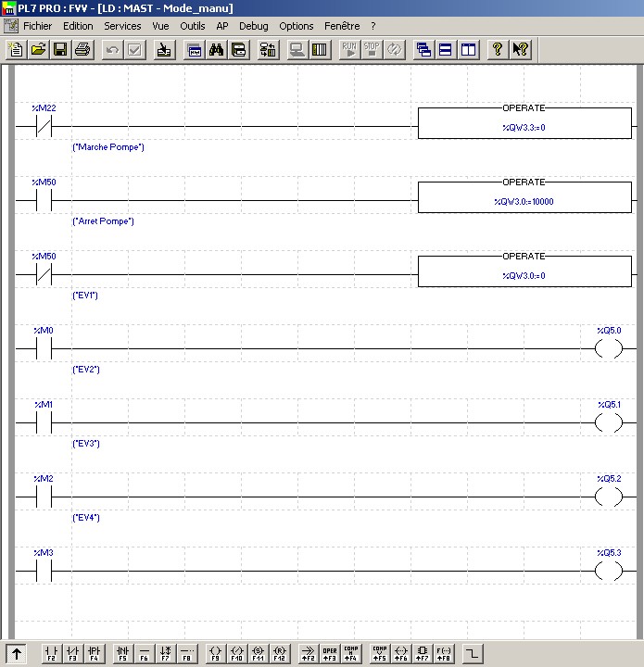Open a file with the folder icon
The height and width of the screenshot is (667, 644).
point(38,49)
